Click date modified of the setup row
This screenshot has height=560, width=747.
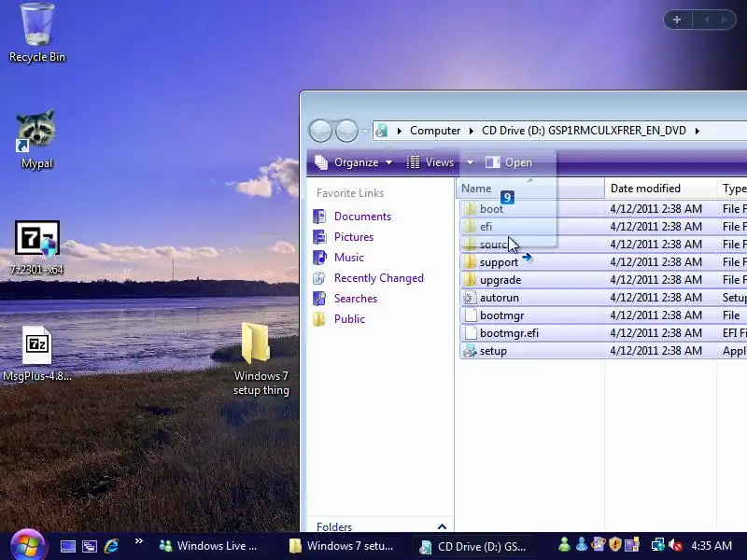tap(656, 351)
